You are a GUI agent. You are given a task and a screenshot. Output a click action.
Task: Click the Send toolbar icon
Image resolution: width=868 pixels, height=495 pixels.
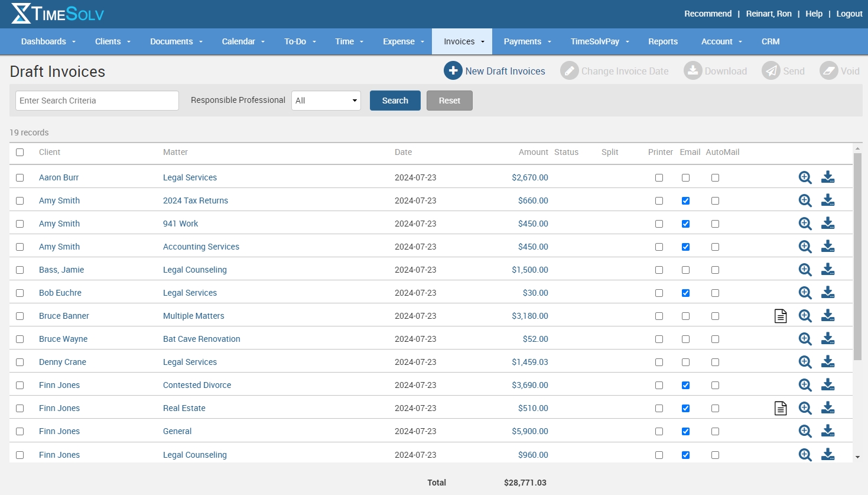784,70
